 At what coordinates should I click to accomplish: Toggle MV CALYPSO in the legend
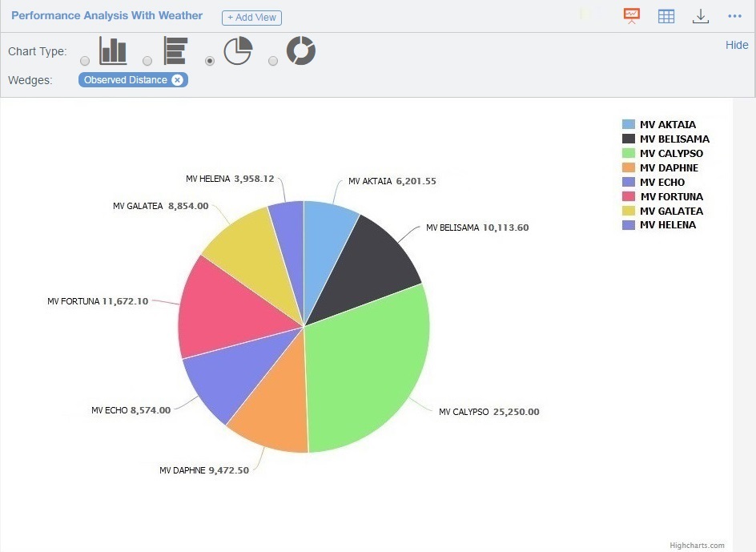pyautogui.click(x=671, y=153)
